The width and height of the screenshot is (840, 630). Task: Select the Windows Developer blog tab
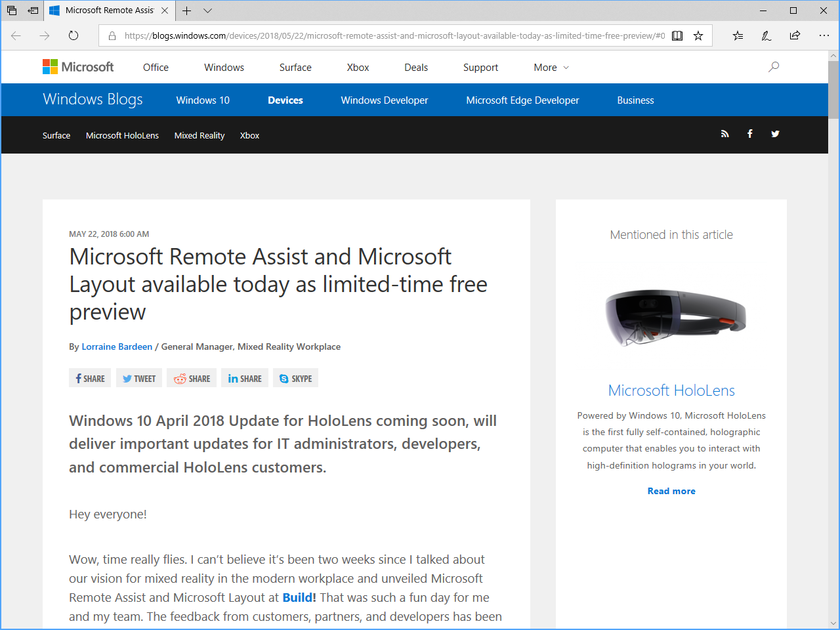385,100
